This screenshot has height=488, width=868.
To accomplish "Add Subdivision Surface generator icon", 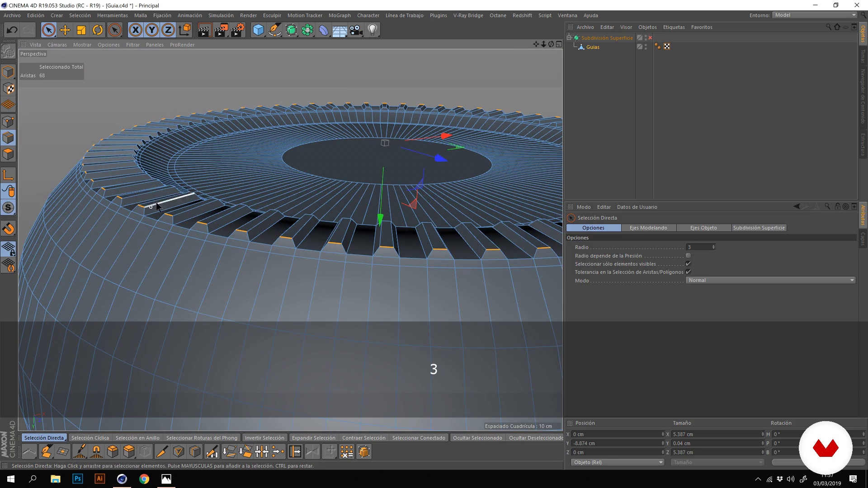I will tap(291, 30).
